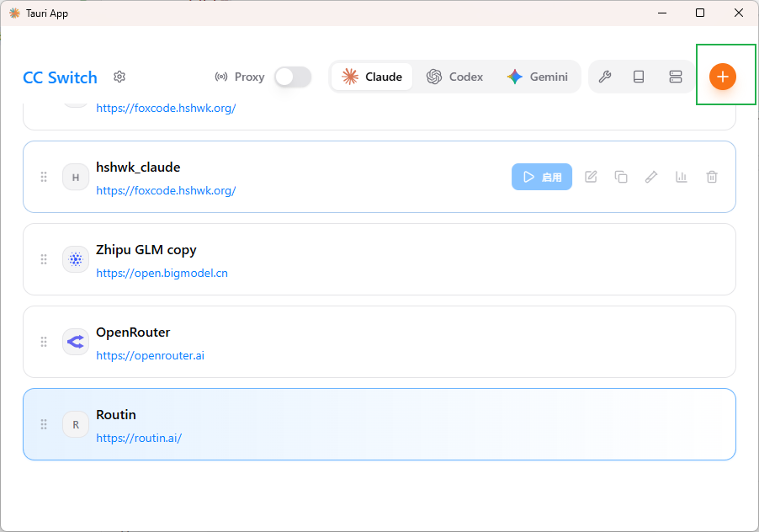Open the https://routin.ai/ link

click(x=139, y=438)
